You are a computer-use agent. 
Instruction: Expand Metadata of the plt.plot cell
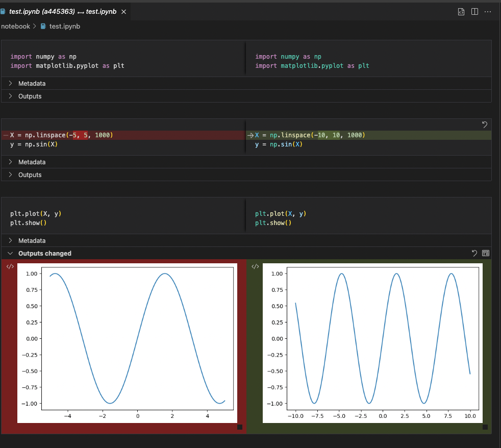point(33,240)
